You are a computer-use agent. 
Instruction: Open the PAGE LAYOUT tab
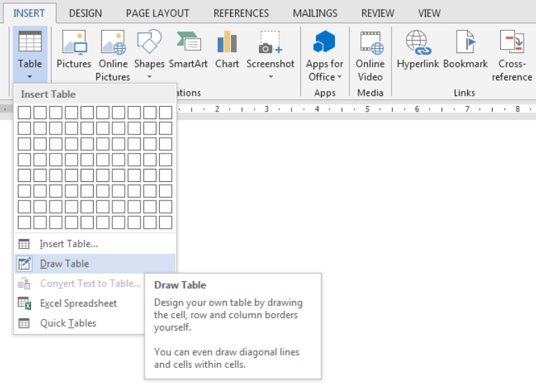coord(157,13)
